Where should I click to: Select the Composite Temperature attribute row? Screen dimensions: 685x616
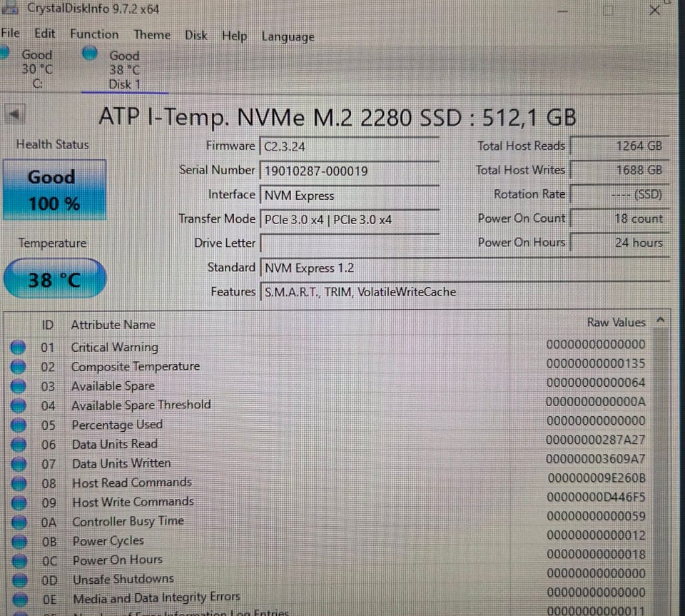click(x=330, y=365)
